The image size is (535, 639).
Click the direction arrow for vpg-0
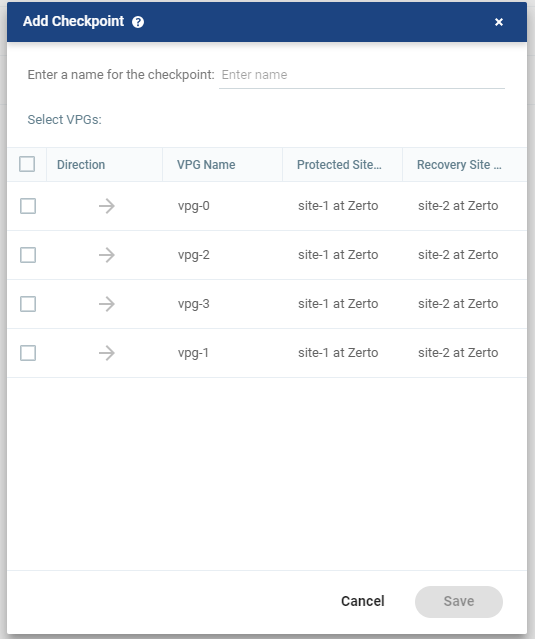click(107, 206)
